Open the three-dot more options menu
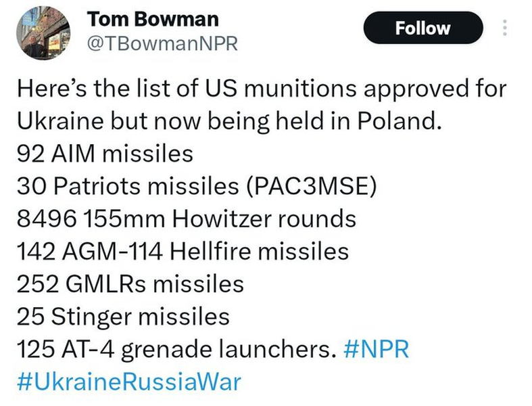The image size is (532, 406). [504, 28]
